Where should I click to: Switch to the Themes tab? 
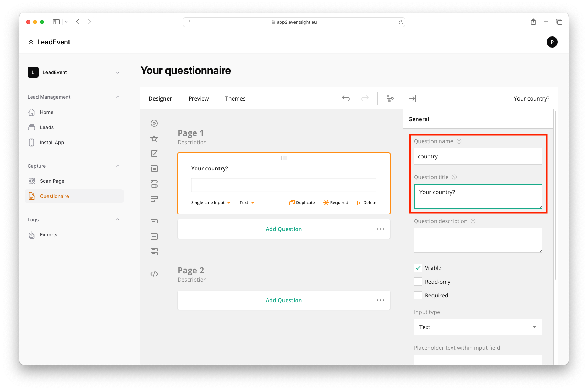[235, 98]
